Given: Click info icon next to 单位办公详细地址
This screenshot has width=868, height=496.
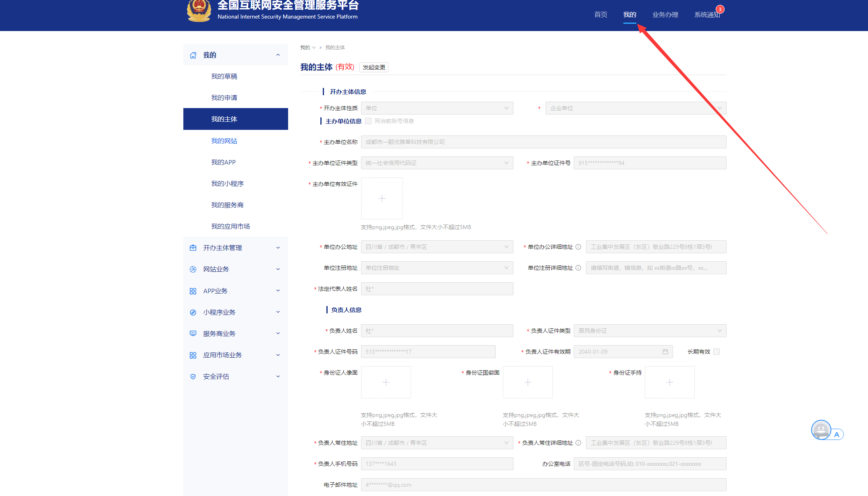Looking at the screenshot, I should (x=578, y=247).
